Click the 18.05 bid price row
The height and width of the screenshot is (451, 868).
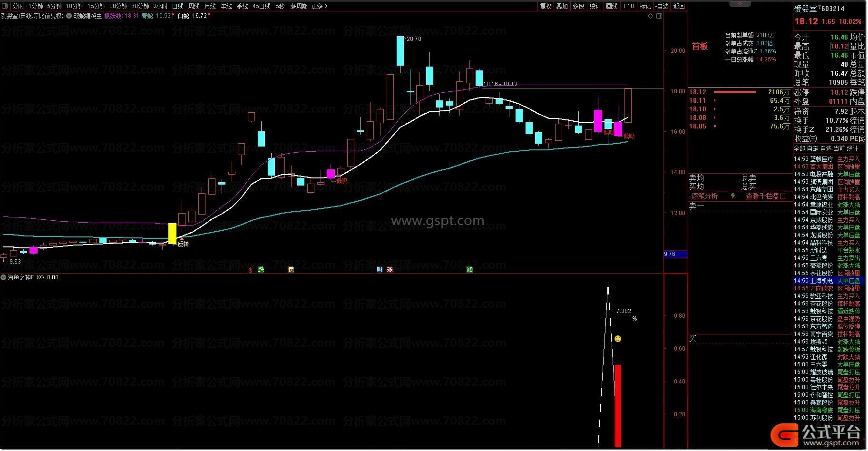click(740, 126)
